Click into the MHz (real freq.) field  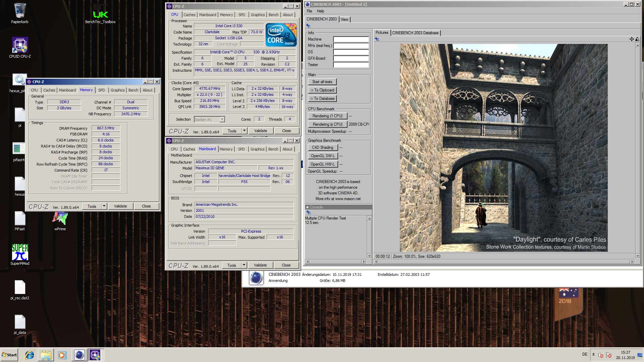(x=351, y=46)
